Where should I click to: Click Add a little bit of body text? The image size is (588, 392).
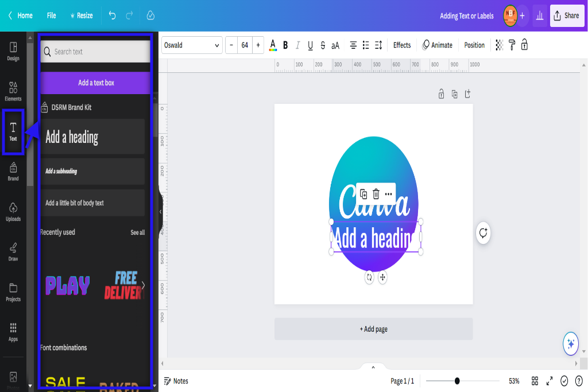pyautogui.click(x=92, y=203)
